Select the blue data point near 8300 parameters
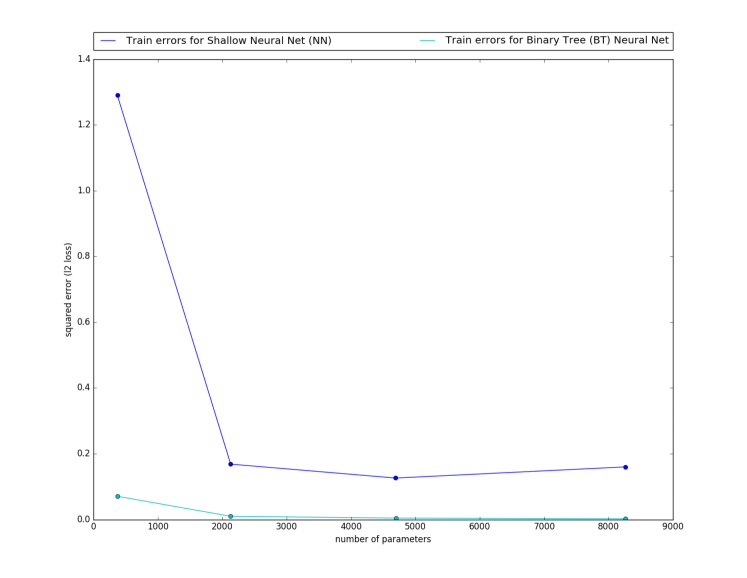Viewport: 747px width, 578px height. coord(626,467)
